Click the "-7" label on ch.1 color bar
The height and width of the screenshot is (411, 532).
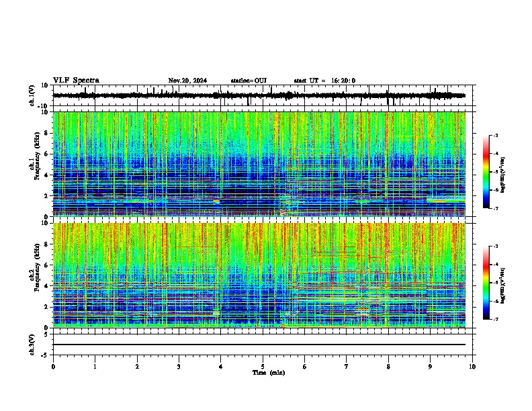(x=495, y=208)
